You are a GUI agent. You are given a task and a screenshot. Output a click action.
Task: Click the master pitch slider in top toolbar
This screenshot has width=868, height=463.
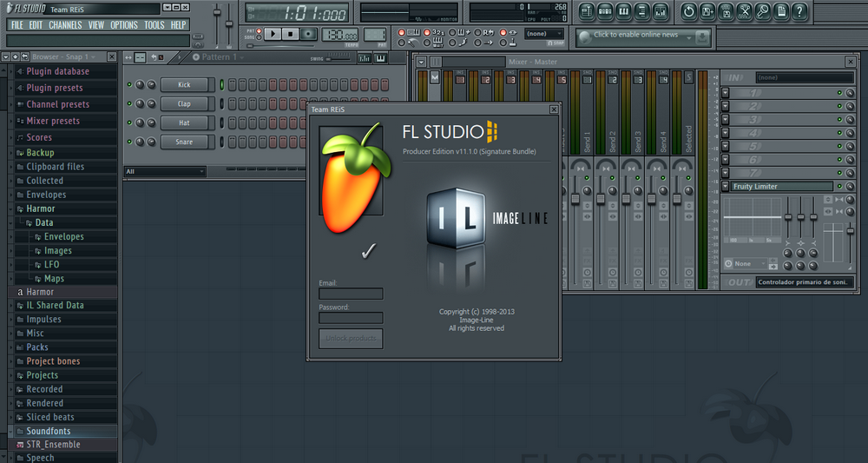pos(229,23)
